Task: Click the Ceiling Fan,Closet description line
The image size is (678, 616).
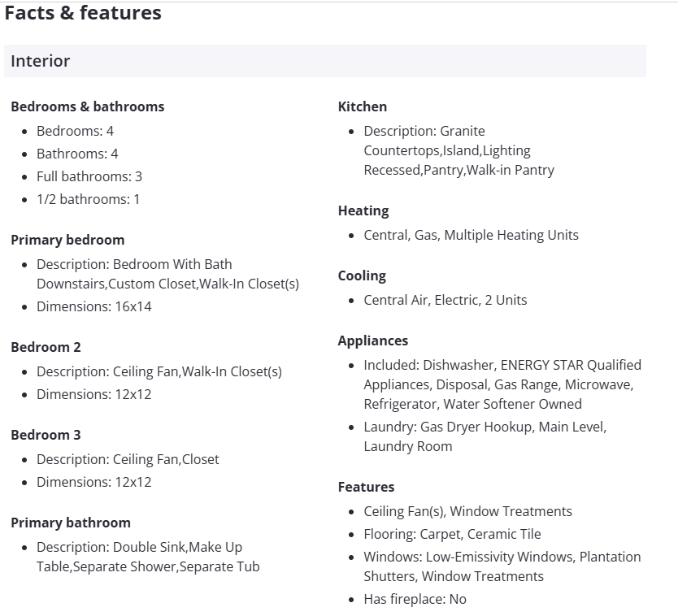Action: [x=128, y=459]
